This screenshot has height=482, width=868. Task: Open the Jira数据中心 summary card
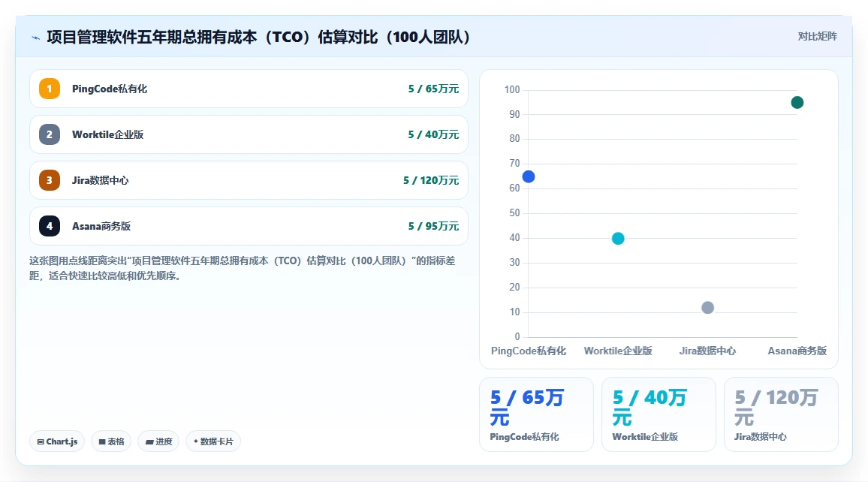tap(781, 414)
